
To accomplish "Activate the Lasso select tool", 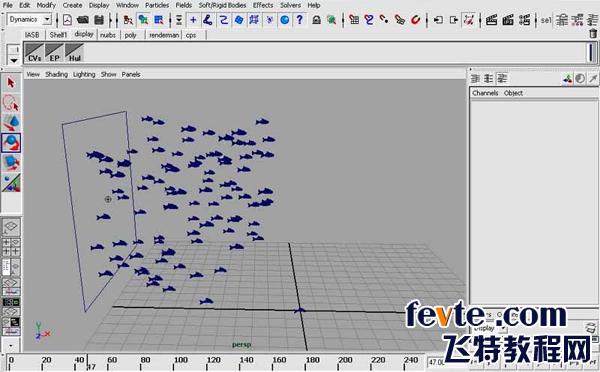I will click(11, 103).
